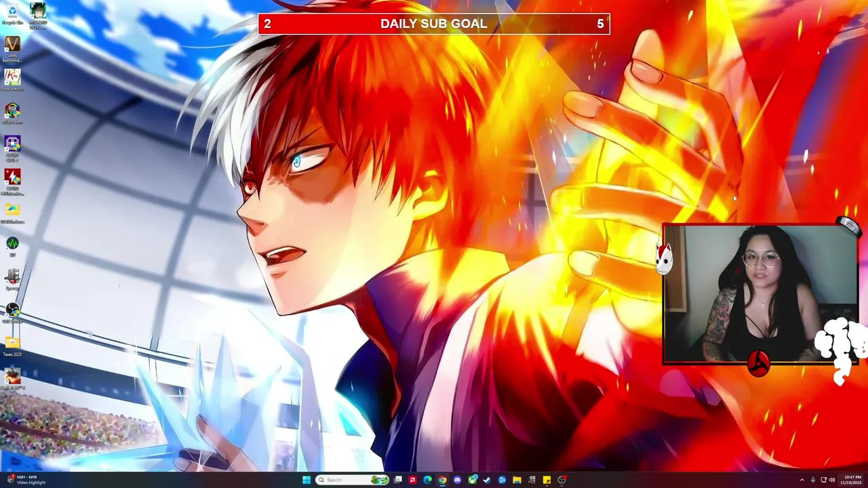Open Battle.net from the taskbar

click(502, 480)
